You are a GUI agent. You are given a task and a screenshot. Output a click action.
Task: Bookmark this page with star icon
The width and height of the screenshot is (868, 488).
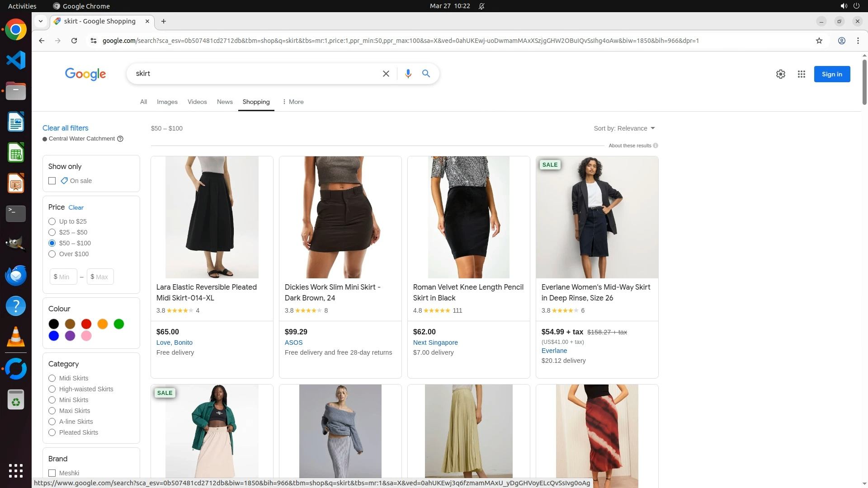pos(819,41)
